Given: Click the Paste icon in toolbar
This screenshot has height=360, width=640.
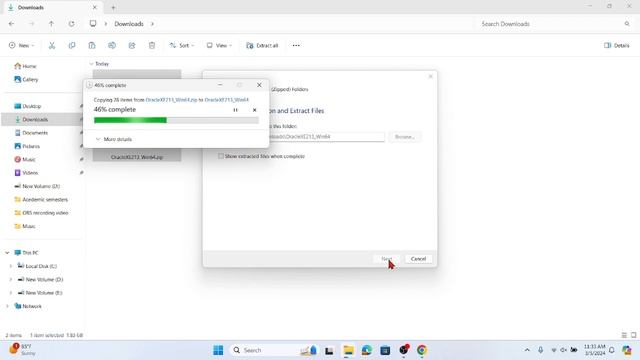Looking at the screenshot, I should [x=92, y=45].
